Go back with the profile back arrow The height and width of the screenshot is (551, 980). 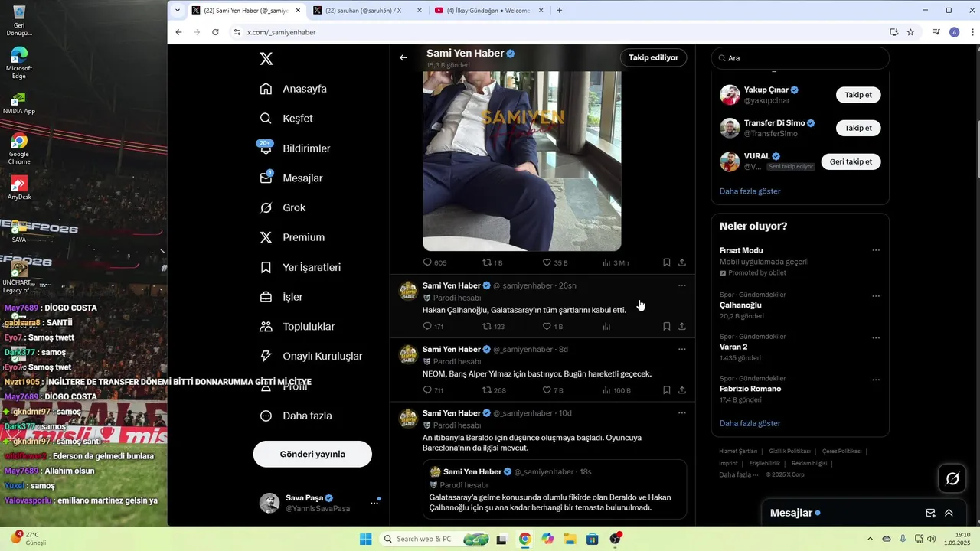[403, 57]
